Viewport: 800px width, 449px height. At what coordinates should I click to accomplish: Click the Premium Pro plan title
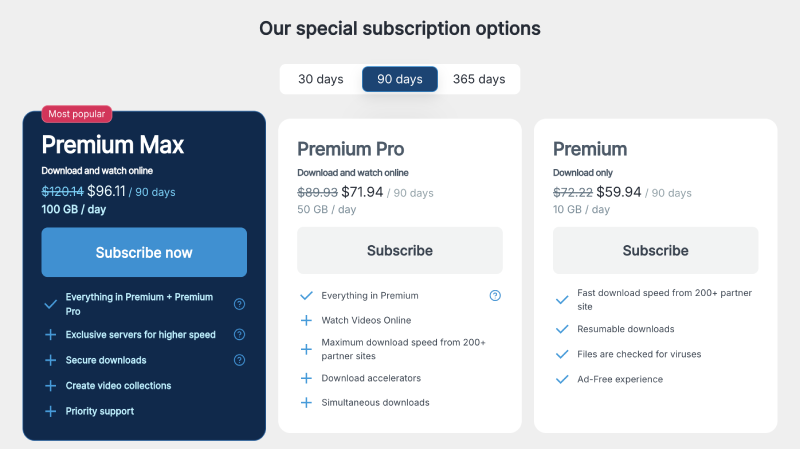tap(350, 149)
